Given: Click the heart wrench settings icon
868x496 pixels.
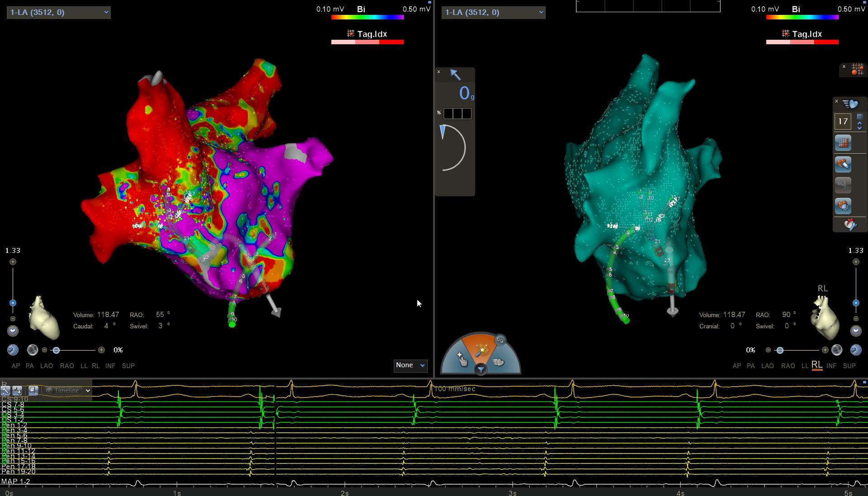Looking at the screenshot, I should pos(850,225).
